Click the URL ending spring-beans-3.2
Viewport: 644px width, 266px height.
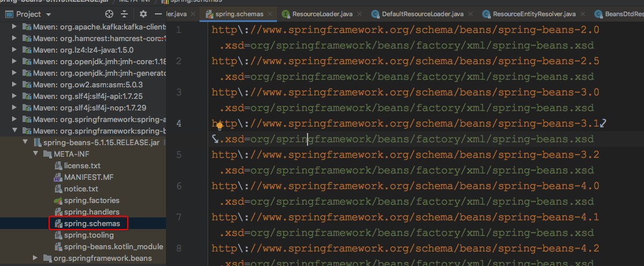[x=405, y=154]
